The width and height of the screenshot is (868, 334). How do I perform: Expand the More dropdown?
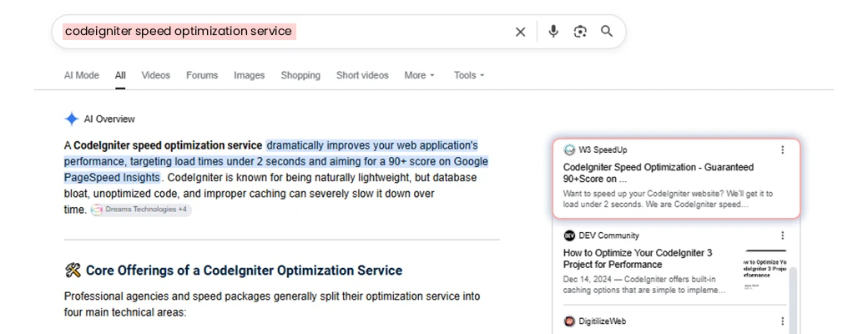[419, 75]
